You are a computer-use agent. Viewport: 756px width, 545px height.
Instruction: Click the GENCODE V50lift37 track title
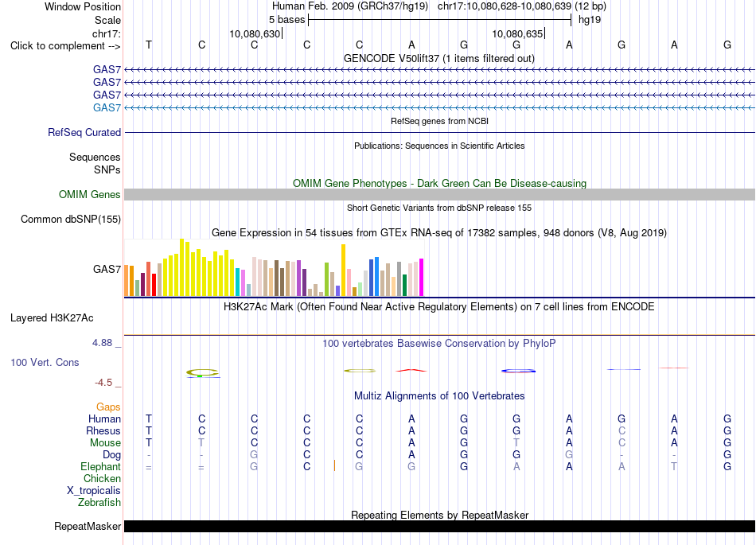point(438,58)
